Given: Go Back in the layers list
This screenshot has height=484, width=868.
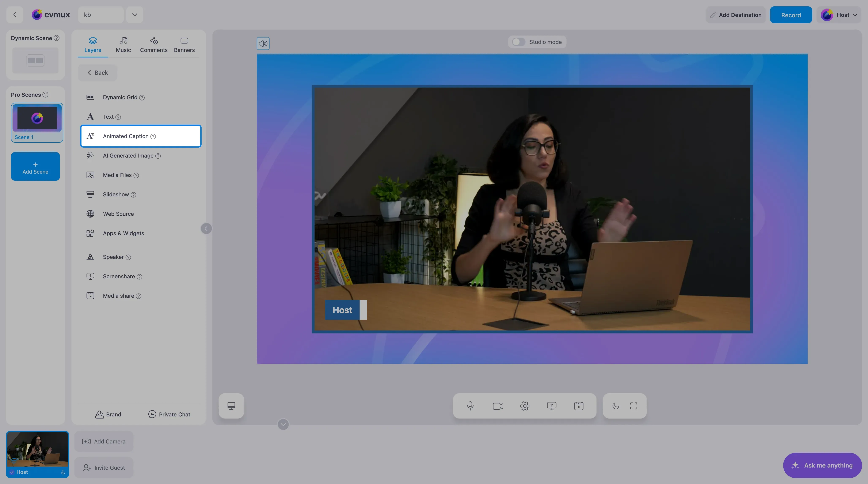Looking at the screenshot, I should click(x=98, y=73).
